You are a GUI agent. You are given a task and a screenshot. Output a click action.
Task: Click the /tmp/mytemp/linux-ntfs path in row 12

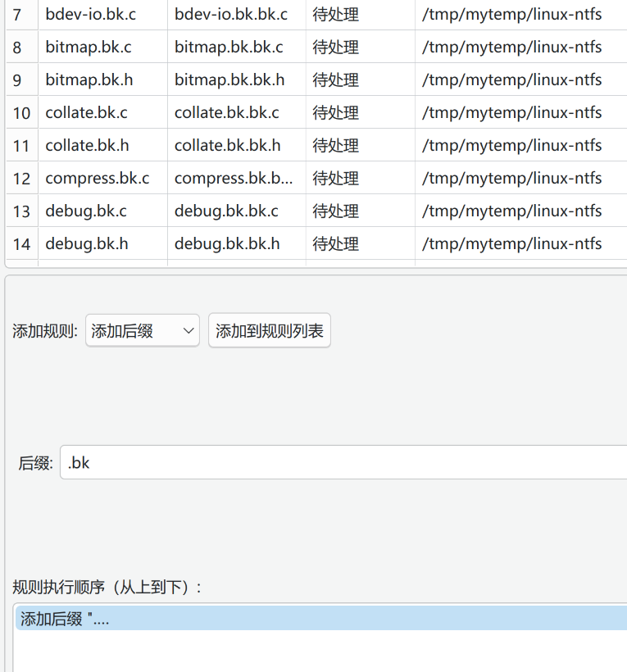521,178
